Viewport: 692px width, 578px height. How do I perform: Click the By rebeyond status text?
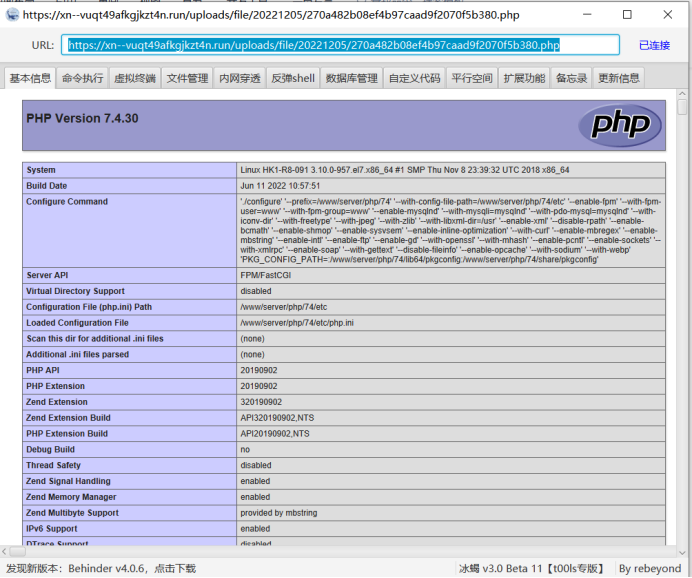click(x=650, y=569)
